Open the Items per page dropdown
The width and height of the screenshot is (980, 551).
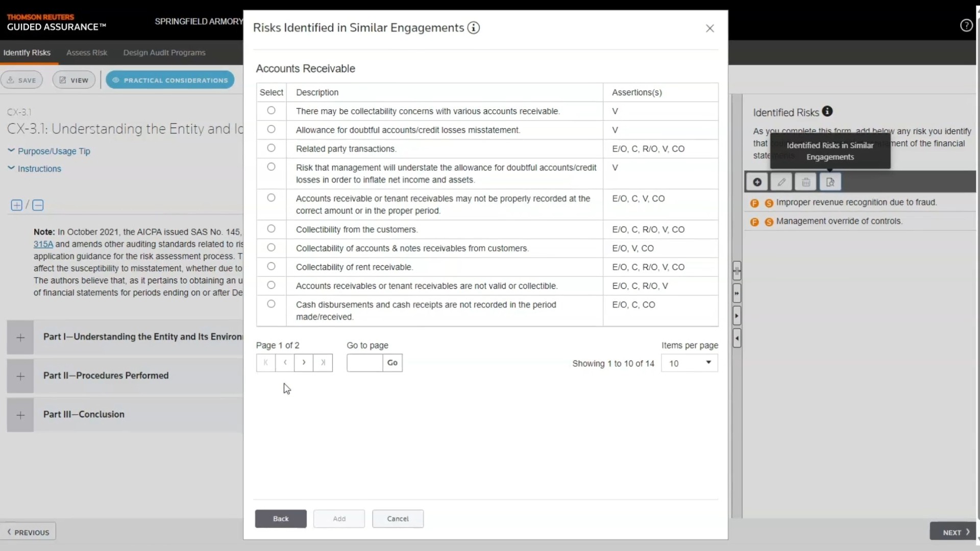[689, 363]
